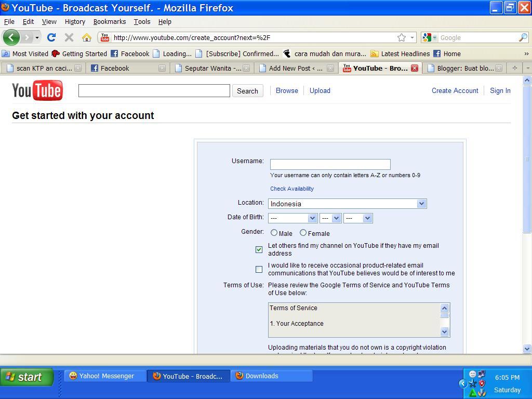Click the YouTube logo
Image resolution: width=532 pixels, height=399 pixels.
pos(37,90)
